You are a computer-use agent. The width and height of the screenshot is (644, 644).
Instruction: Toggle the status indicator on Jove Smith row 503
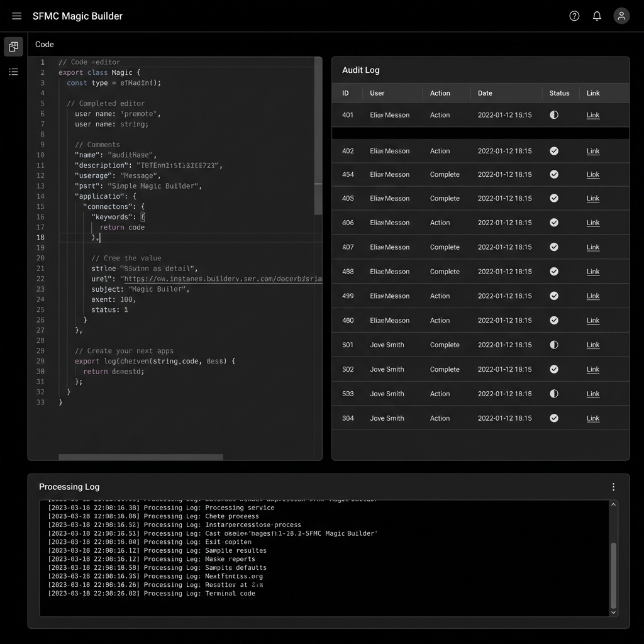tap(554, 394)
